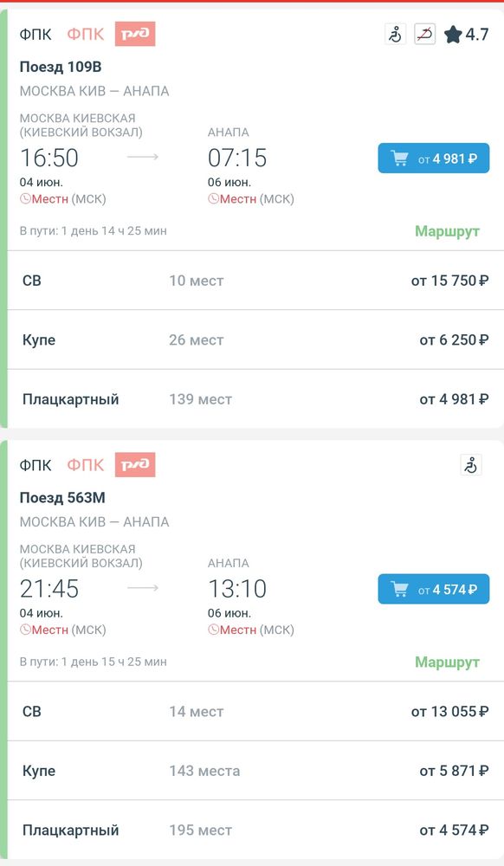Tap clock icon under 13:10 arrival
The width and height of the screenshot is (504, 866).
click(x=214, y=630)
